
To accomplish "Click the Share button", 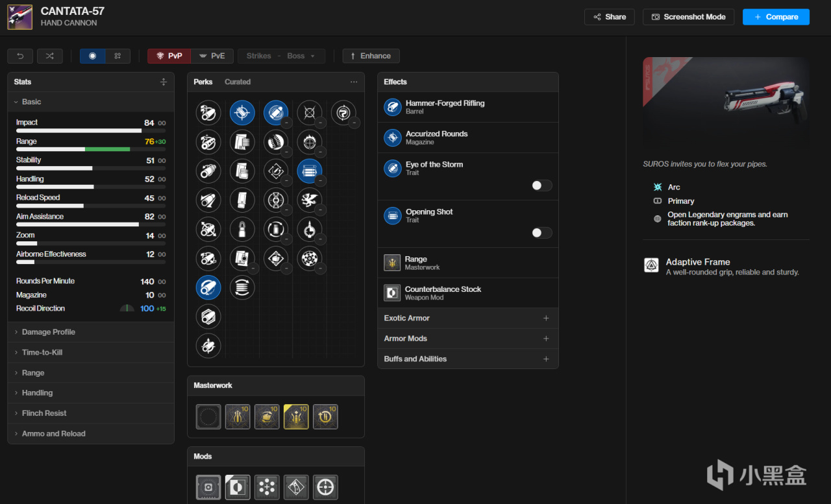I will tap(610, 17).
